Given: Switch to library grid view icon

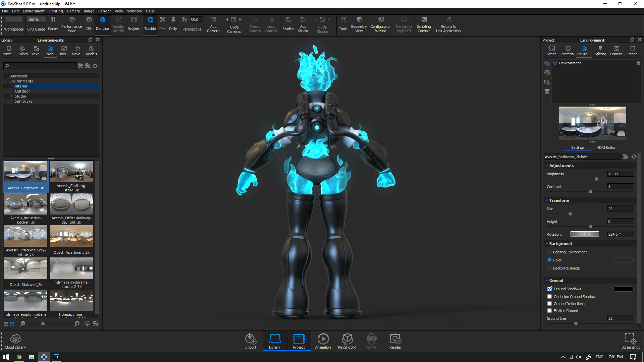Looking at the screenshot, I should (12, 324).
